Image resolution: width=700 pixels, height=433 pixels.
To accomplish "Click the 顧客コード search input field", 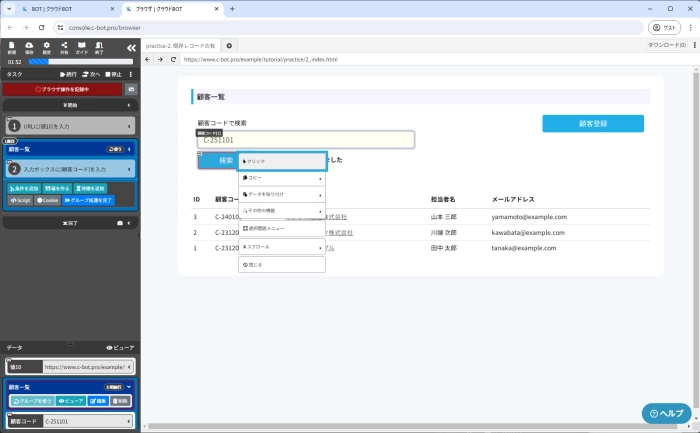I will [x=306, y=140].
